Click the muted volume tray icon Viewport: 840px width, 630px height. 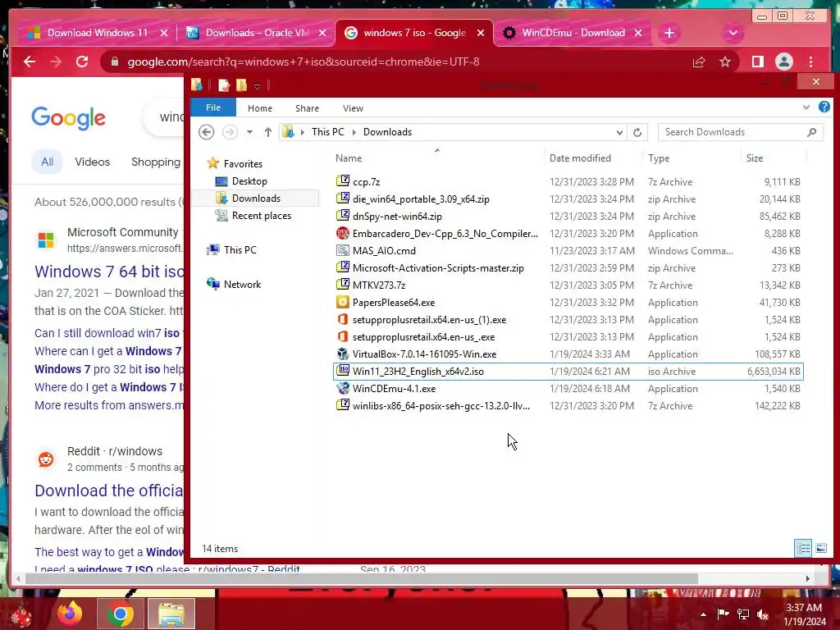click(x=763, y=614)
